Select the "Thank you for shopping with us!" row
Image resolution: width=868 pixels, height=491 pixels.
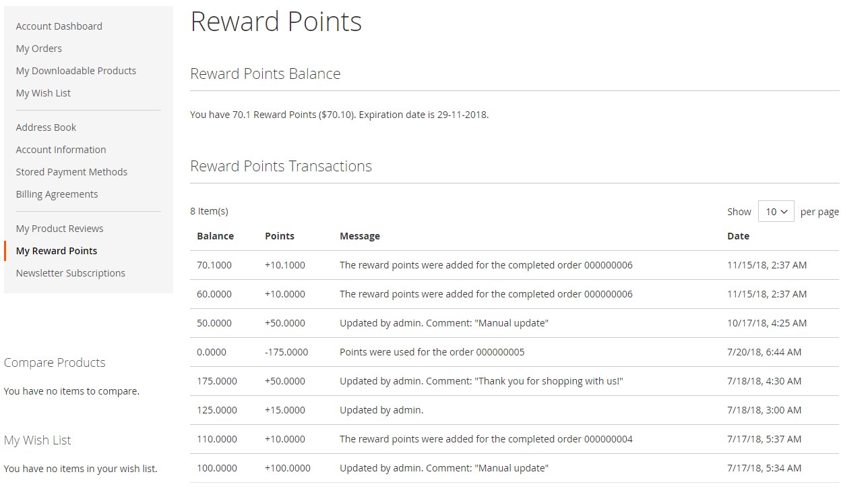coord(514,381)
